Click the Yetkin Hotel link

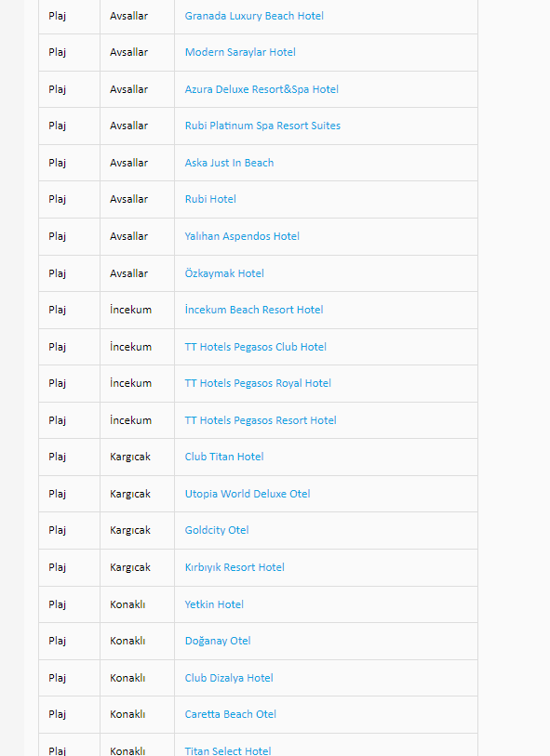(x=214, y=604)
